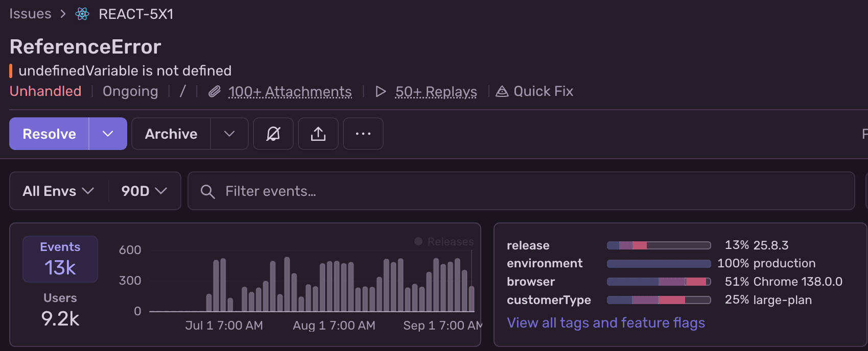Open 50+ Replays link
The width and height of the screenshot is (868, 351).
(436, 91)
